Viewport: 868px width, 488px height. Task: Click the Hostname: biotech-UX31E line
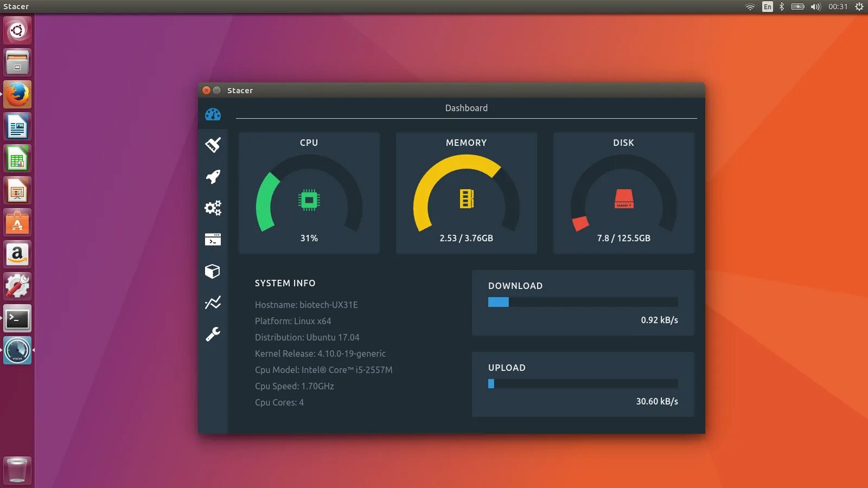click(307, 305)
